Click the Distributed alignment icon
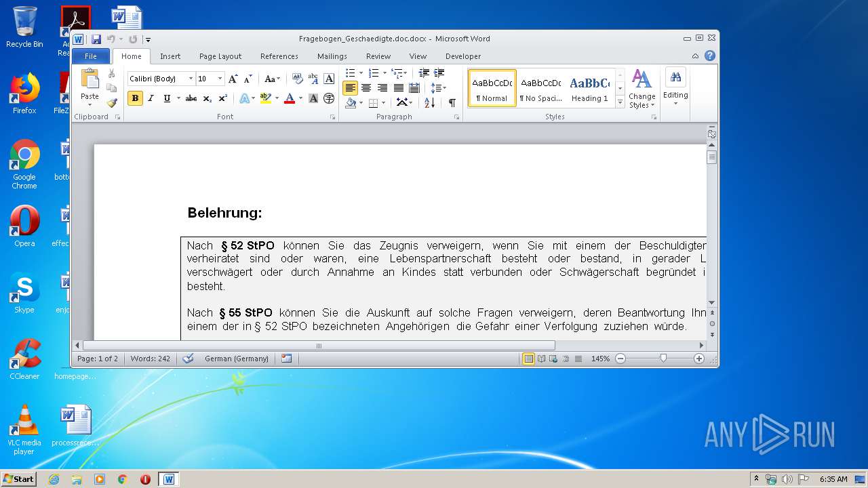 point(414,88)
